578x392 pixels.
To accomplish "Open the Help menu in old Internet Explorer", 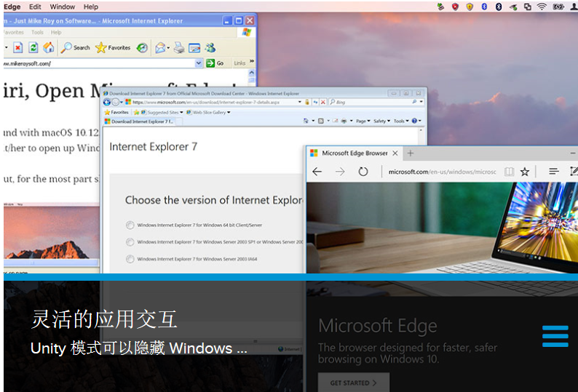I will [x=56, y=33].
